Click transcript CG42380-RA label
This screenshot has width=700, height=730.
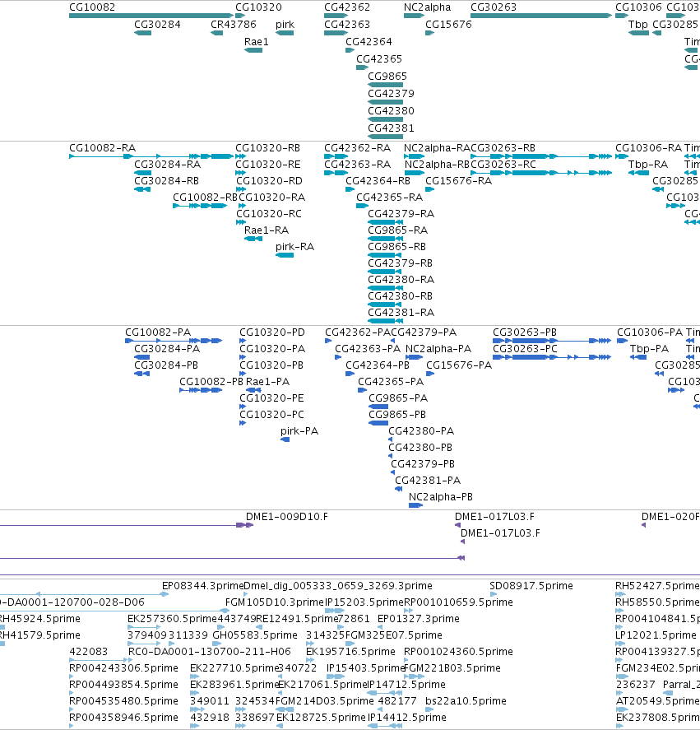401,279
